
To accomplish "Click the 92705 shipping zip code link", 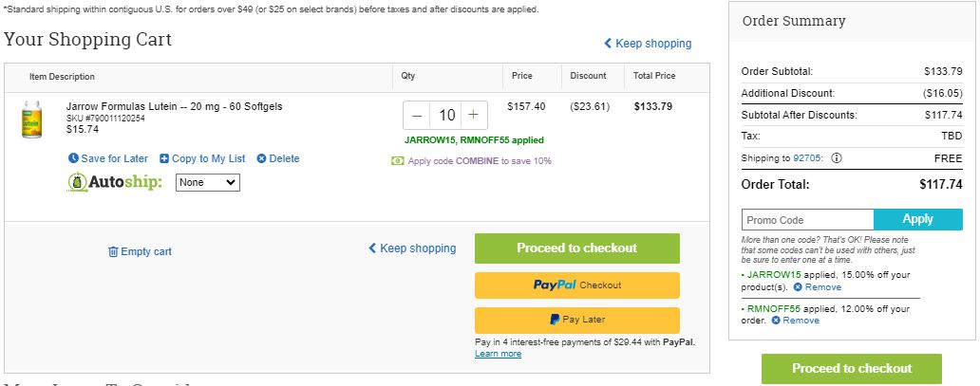I will coord(809,158).
